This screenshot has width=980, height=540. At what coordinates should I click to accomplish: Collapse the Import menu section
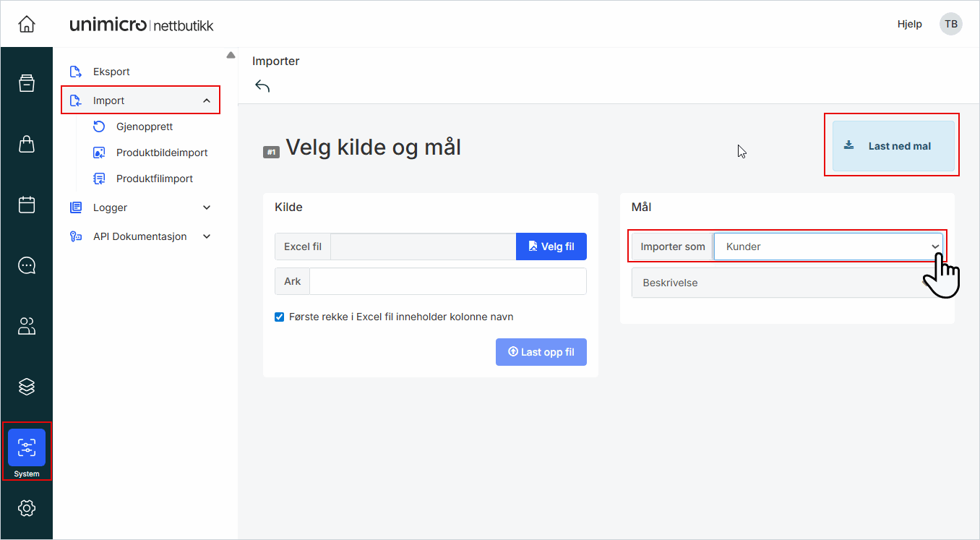139,100
